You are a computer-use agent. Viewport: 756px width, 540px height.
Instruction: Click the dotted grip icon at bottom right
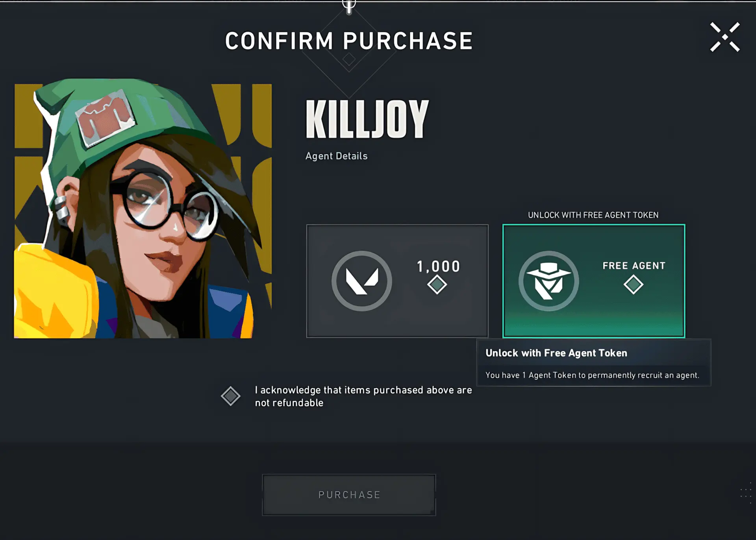746,493
